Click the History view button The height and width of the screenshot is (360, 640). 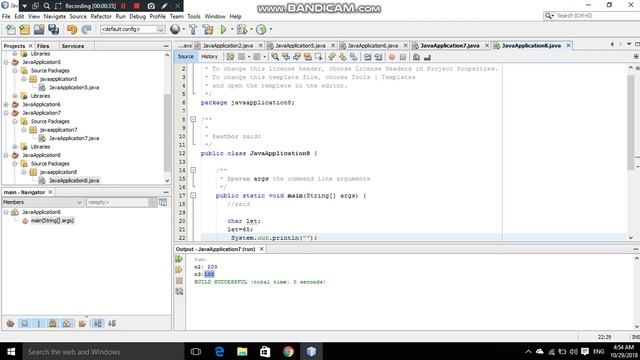tap(209, 57)
